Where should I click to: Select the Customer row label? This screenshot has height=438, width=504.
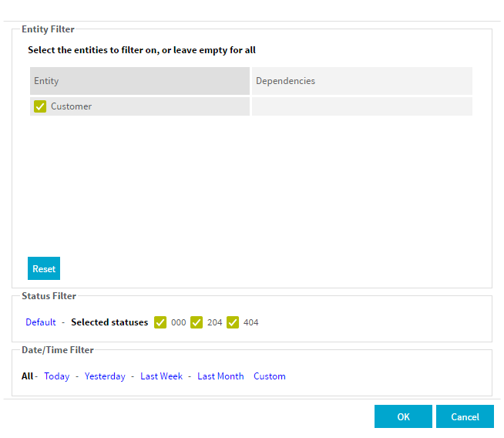pos(72,106)
